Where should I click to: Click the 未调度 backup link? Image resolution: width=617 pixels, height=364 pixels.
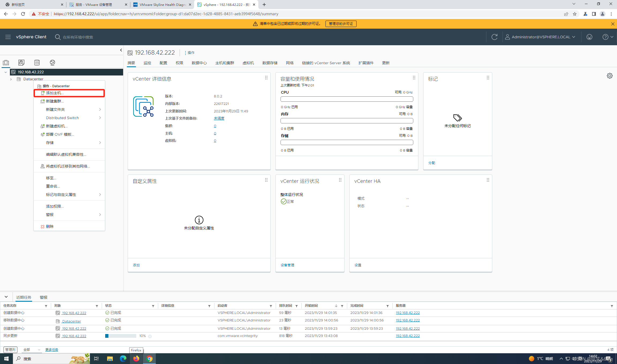click(x=219, y=118)
